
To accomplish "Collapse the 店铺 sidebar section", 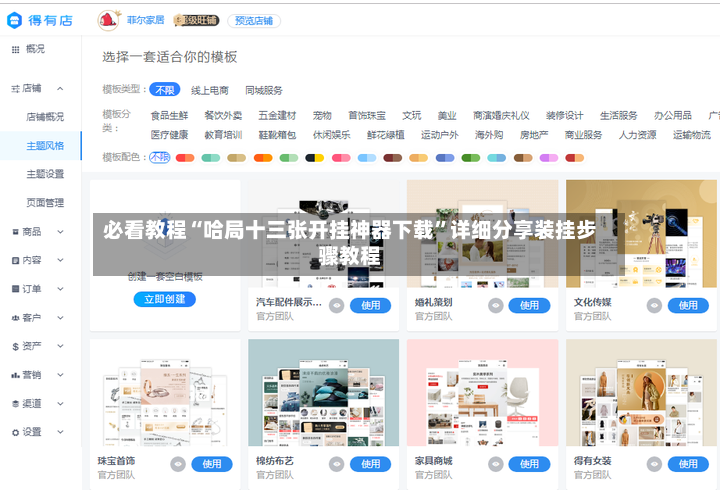I will coord(60,89).
